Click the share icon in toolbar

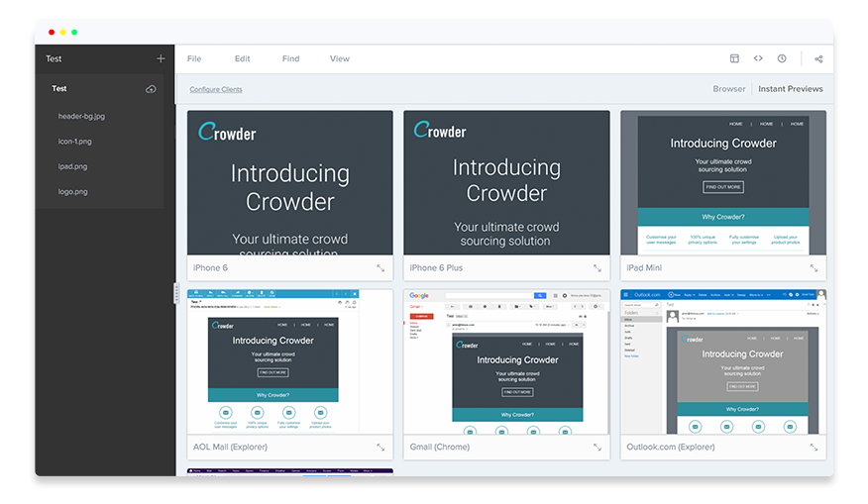[x=818, y=59]
